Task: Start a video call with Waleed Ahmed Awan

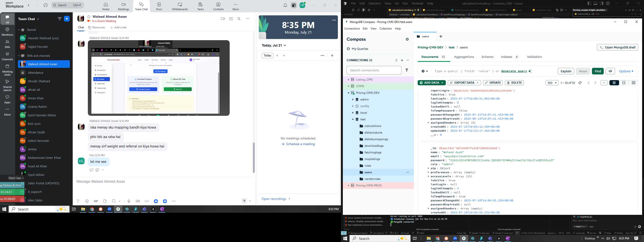Action: coord(223,19)
